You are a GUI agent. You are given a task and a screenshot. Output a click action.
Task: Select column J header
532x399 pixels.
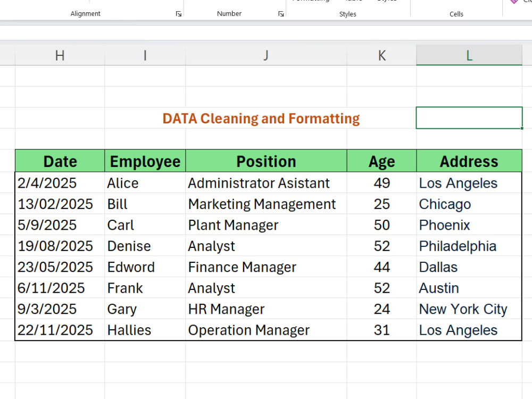[x=267, y=55]
